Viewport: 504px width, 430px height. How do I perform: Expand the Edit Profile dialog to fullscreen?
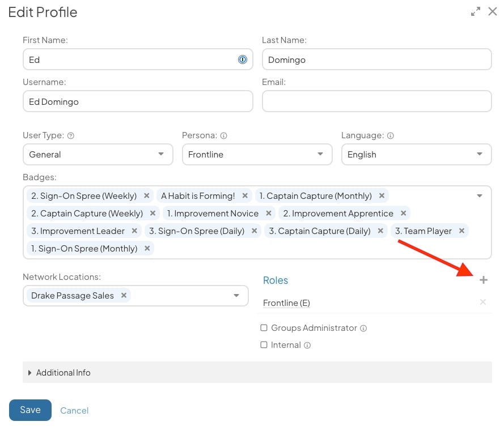476,11
